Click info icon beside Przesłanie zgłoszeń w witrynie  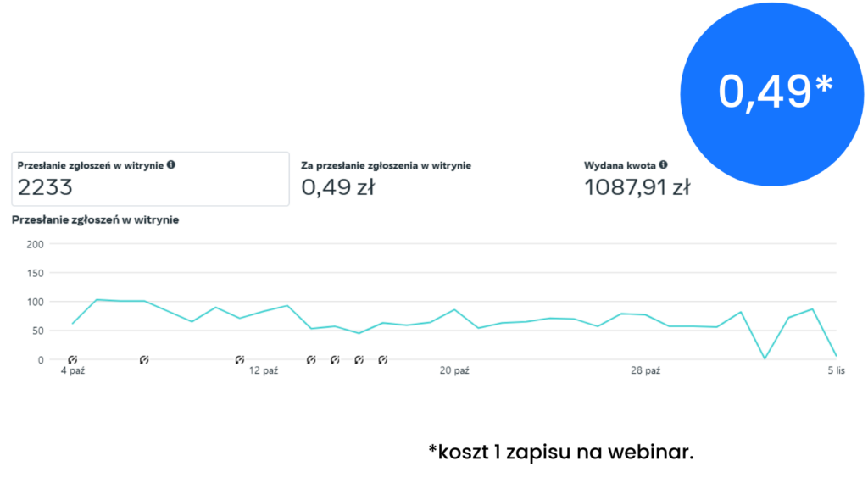pyautogui.click(x=171, y=164)
